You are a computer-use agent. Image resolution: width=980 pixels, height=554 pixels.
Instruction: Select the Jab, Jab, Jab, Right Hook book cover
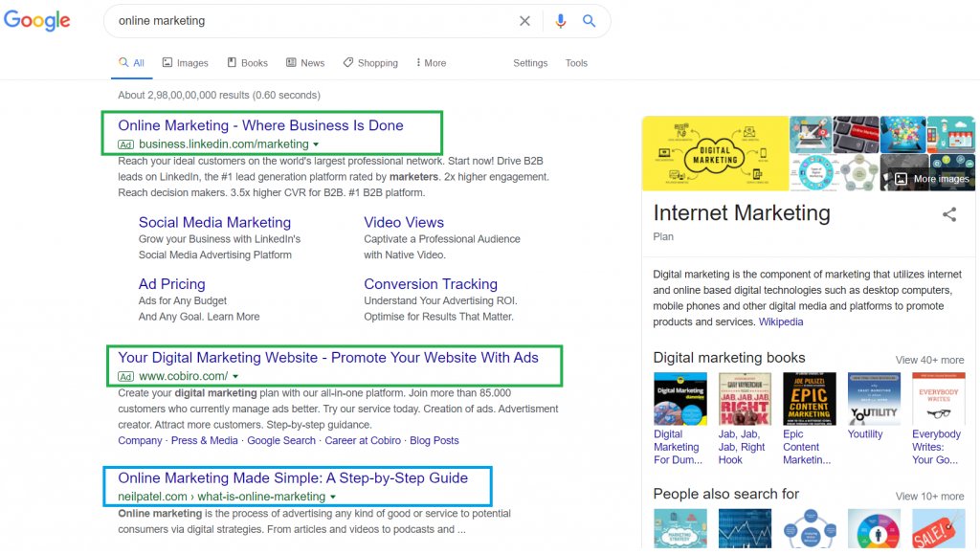pyautogui.click(x=745, y=399)
